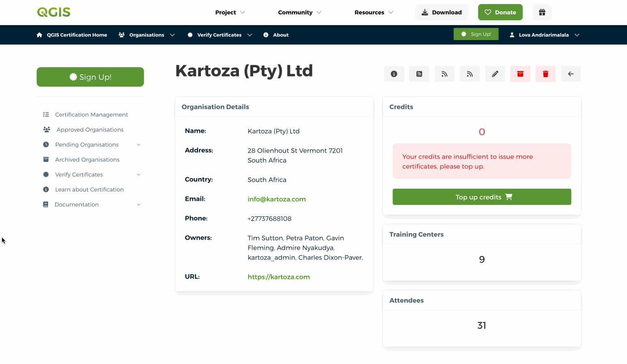Click the home icon in the navy navbar

39,35
